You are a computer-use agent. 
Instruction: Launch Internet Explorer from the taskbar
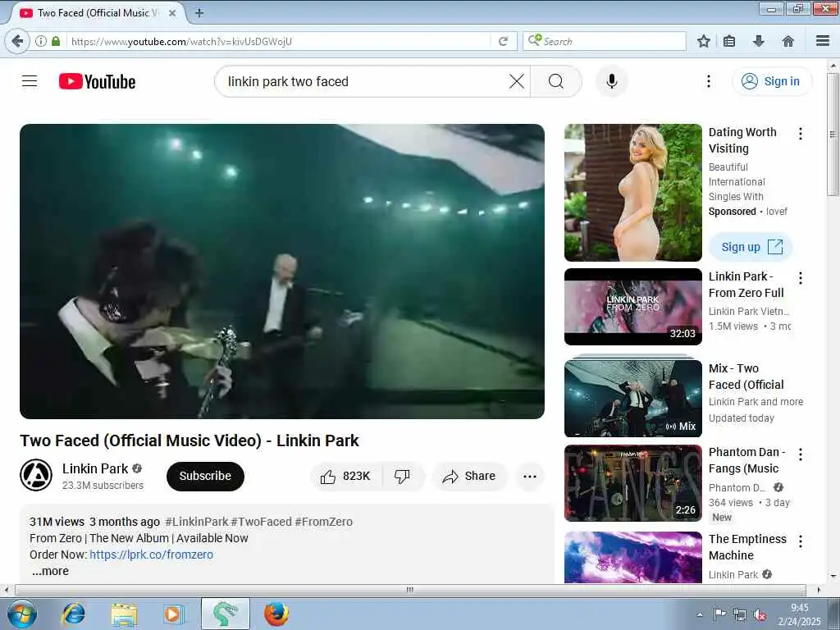point(73,614)
